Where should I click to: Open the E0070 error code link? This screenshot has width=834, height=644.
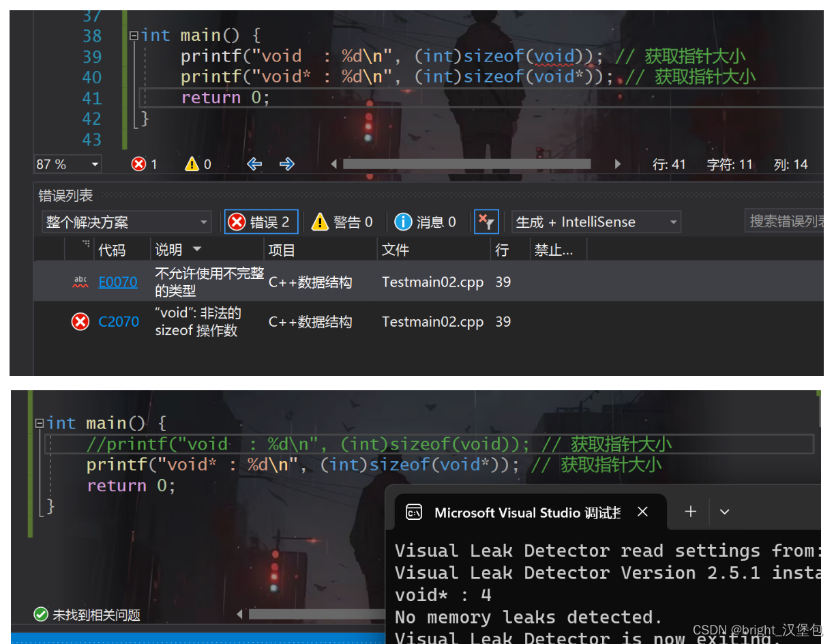tap(118, 282)
